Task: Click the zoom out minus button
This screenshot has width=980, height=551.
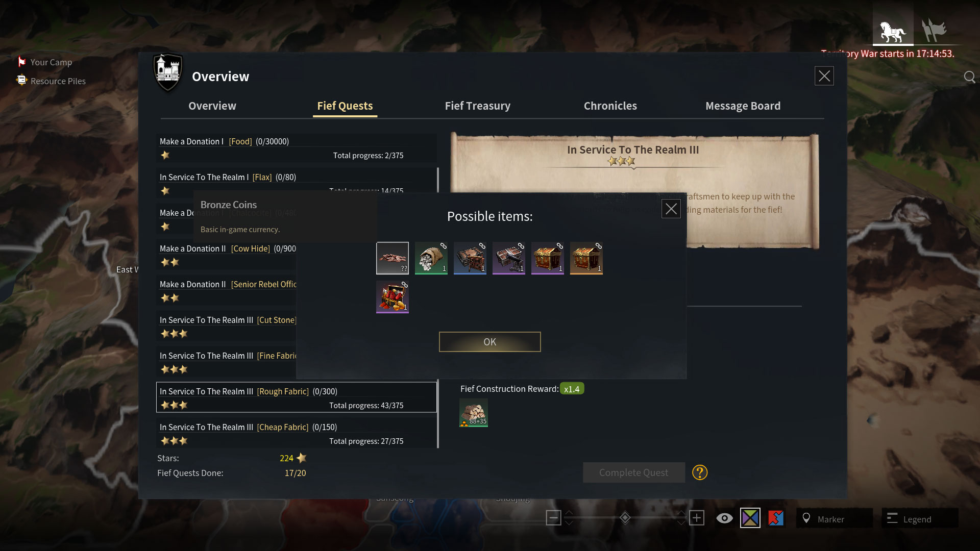Action: [553, 518]
